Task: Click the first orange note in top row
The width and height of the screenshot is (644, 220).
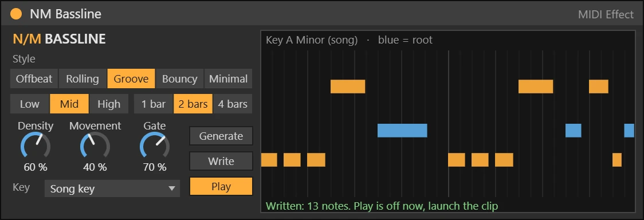Action: (x=347, y=87)
